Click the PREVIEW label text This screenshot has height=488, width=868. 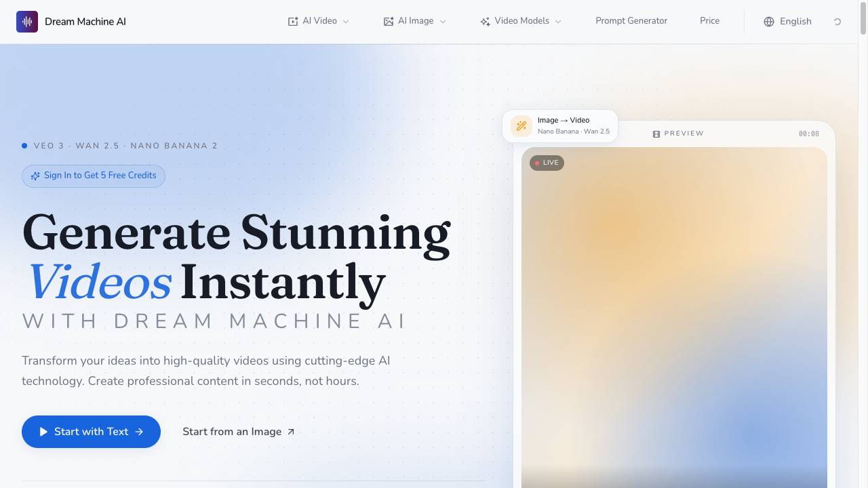[x=684, y=134]
